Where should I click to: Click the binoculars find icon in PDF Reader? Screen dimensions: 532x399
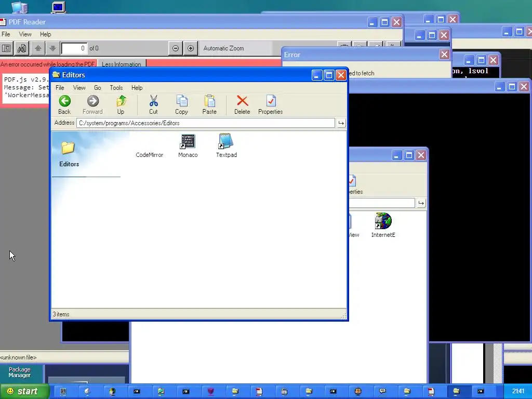tap(22, 48)
